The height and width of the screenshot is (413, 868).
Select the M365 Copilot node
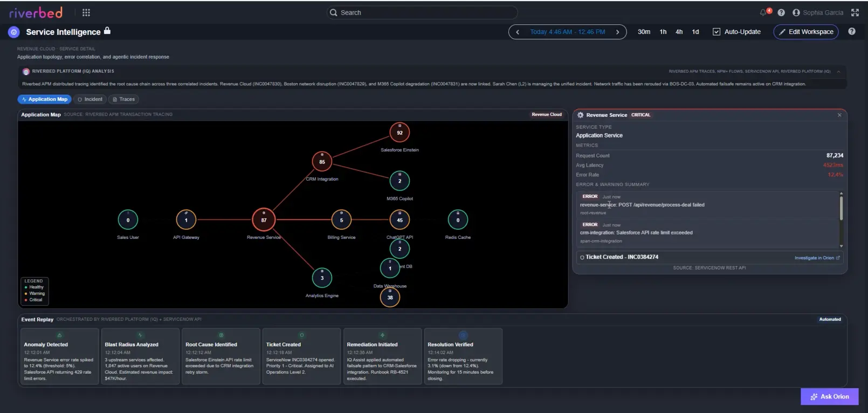tap(399, 181)
